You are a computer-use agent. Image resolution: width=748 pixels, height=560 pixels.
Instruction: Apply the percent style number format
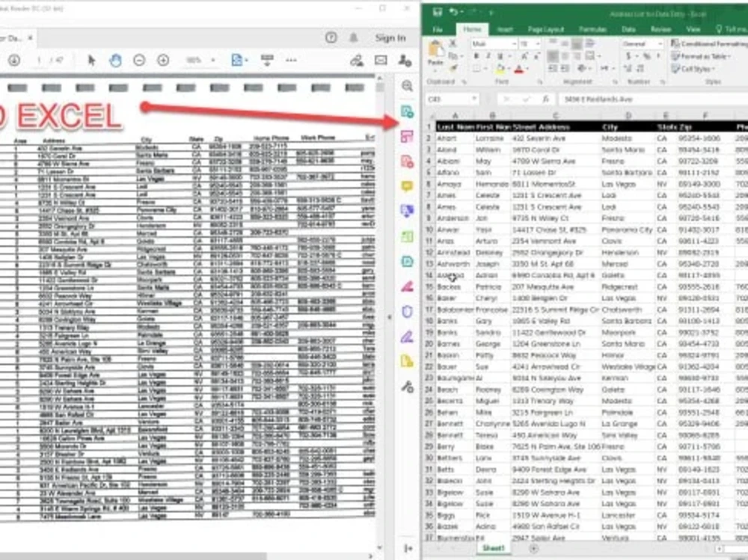(646, 56)
